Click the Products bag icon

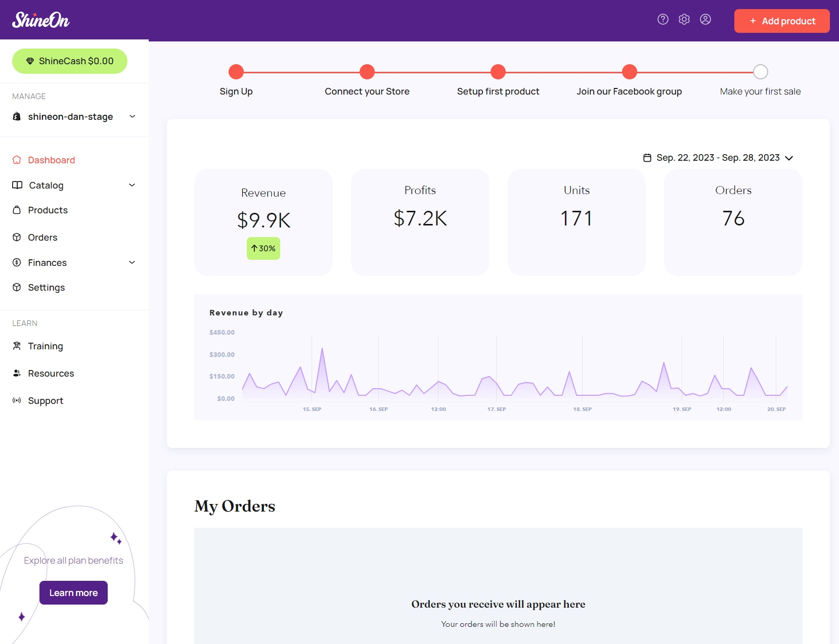coord(17,210)
